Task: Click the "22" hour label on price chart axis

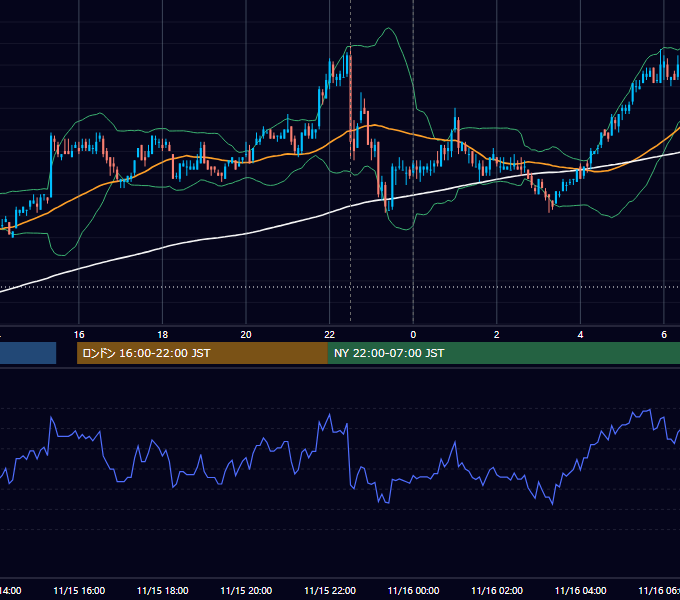Action: click(330, 334)
